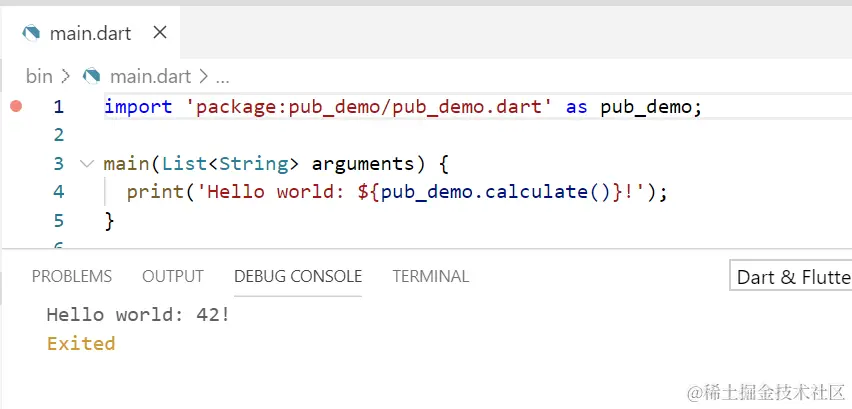Select the main.dart editor tab
The image size is (852, 409).
pyautogui.click(x=90, y=33)
